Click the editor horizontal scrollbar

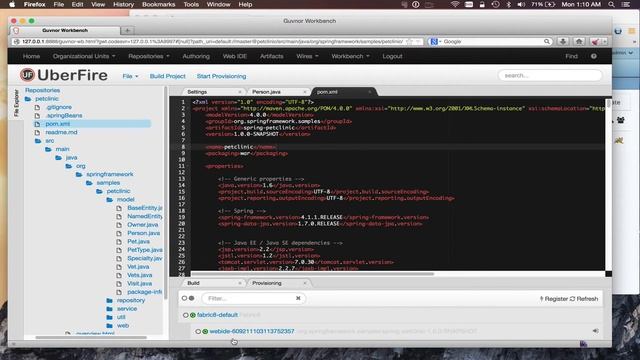point(312,274)
